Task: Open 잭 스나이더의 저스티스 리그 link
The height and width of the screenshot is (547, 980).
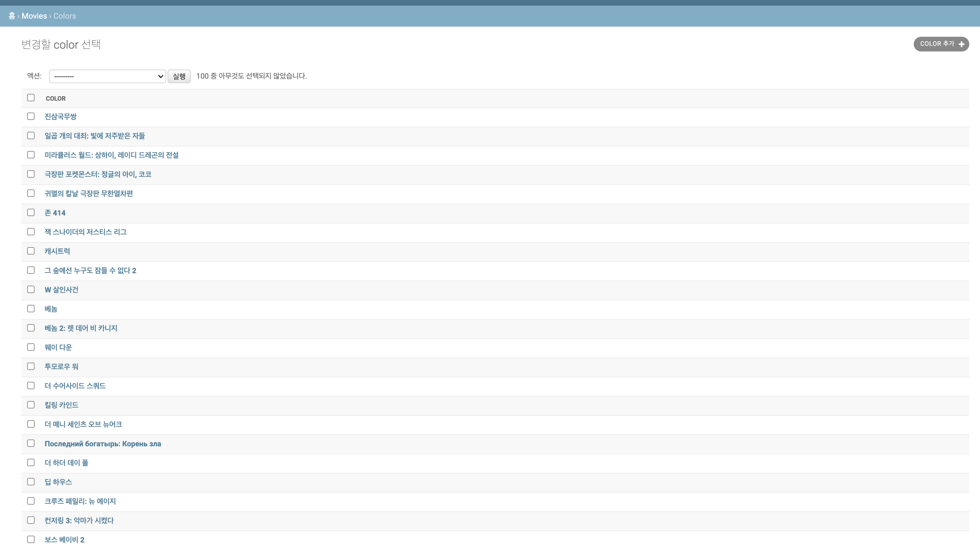Action: 85,232
